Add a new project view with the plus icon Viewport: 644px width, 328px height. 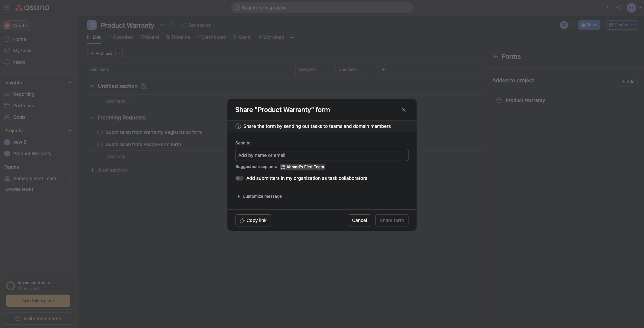pyautogui.click(x=292, y=37)
